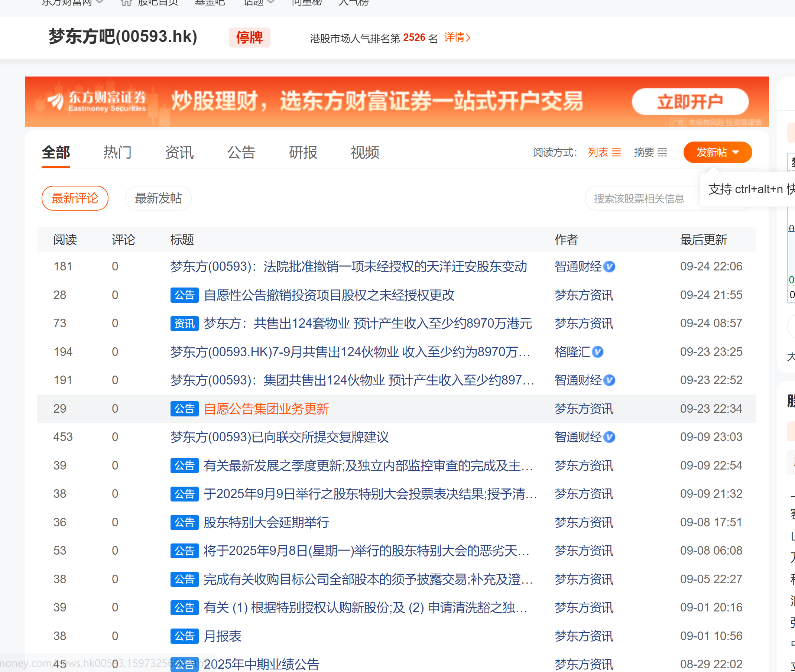
Task: Select the 最新发帖 sort option
Action: (x=158, y=198)
